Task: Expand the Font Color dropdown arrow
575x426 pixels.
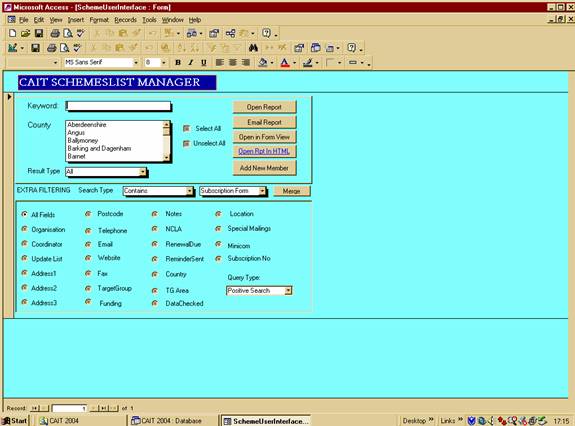Action: [294, 63]
